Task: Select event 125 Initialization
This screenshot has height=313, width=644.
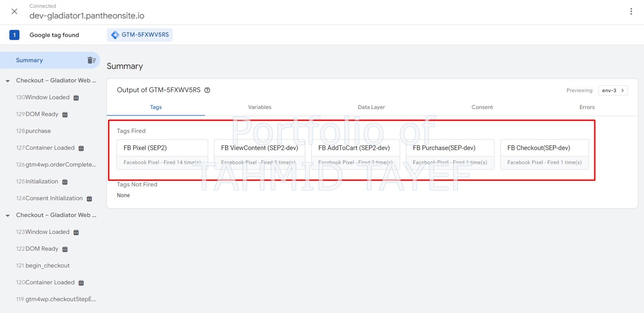Action: (x=37, y=182)
